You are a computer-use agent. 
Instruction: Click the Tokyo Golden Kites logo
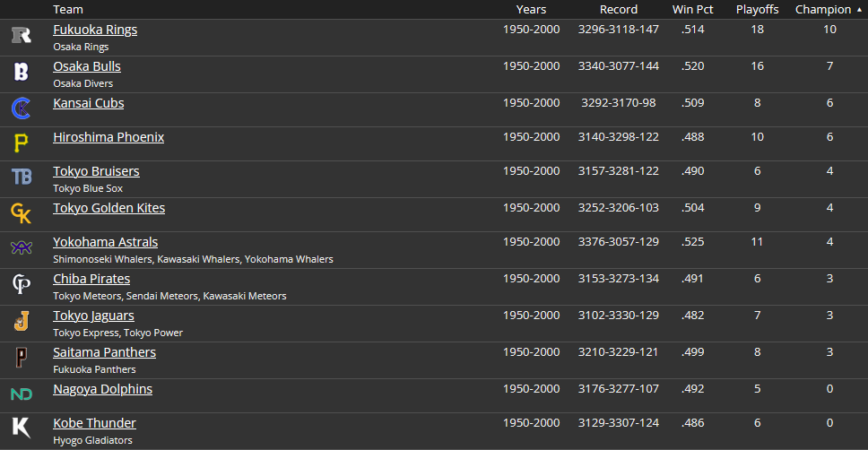point(22,213)
